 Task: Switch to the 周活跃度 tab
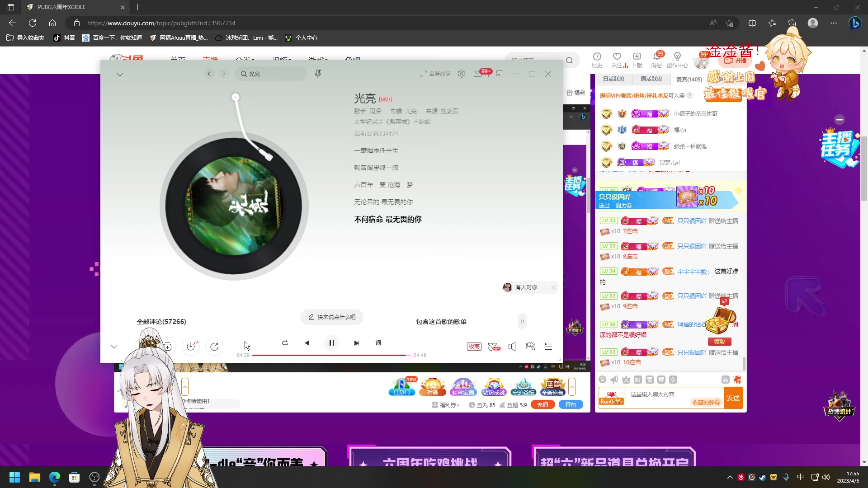[x=651, y=79]
